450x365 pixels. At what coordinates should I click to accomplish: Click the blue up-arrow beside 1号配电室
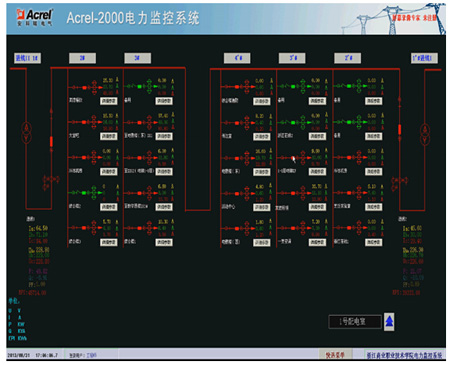tap(389, 322)
